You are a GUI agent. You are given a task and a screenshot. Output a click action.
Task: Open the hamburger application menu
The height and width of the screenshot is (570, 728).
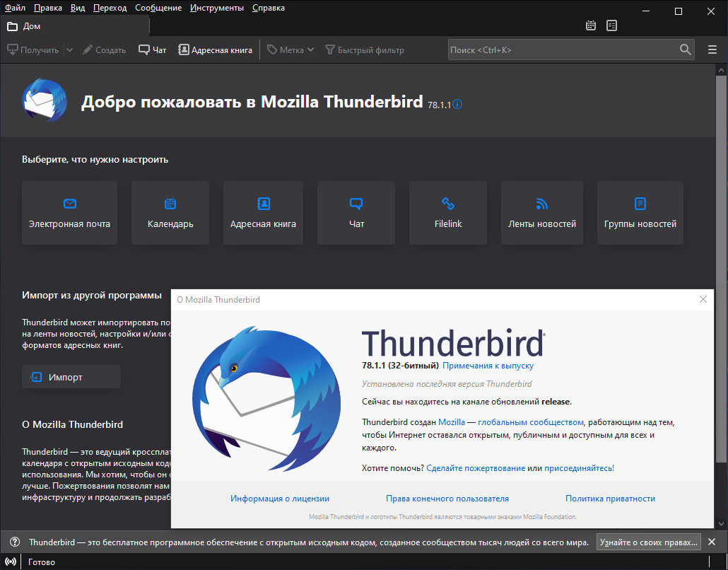[712, 50]
